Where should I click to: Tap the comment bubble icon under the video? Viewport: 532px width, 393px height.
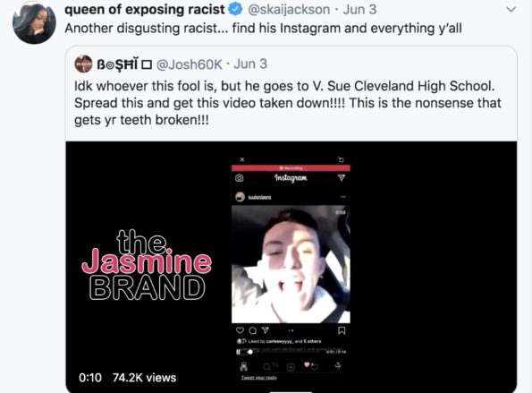tap(252, 330)
